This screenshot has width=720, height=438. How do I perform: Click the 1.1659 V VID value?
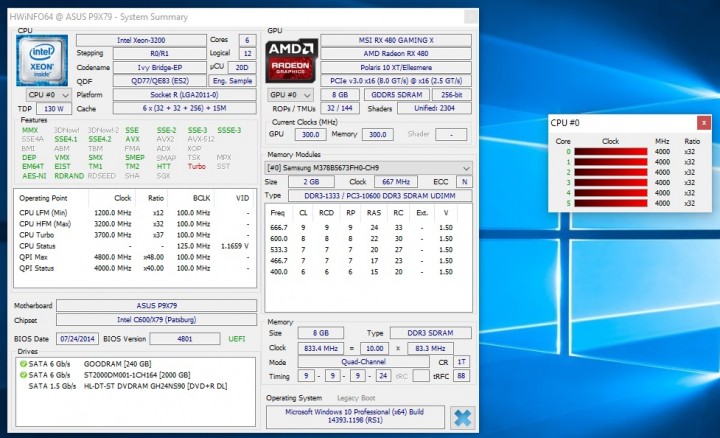[x=235, y=246]
